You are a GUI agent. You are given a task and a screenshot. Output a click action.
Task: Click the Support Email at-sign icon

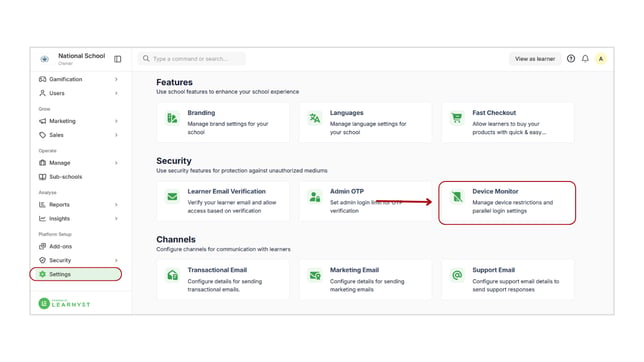click(457, 275)
